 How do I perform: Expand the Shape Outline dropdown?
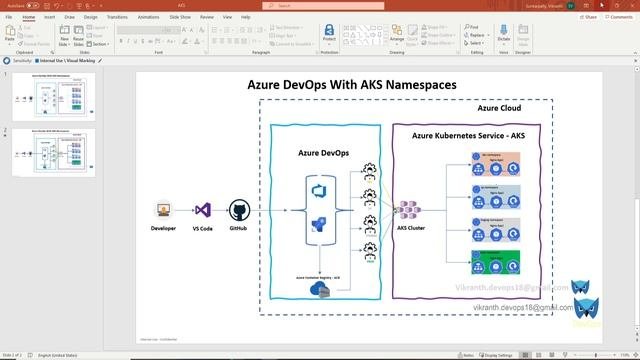(438, 35)
